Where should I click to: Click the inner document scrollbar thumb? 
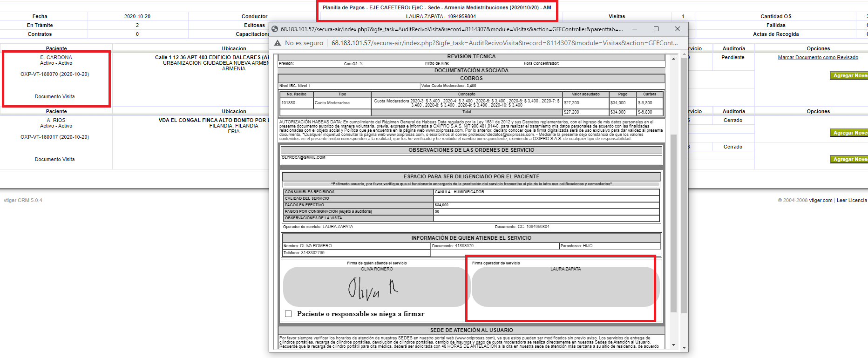(x=673, y=223)
